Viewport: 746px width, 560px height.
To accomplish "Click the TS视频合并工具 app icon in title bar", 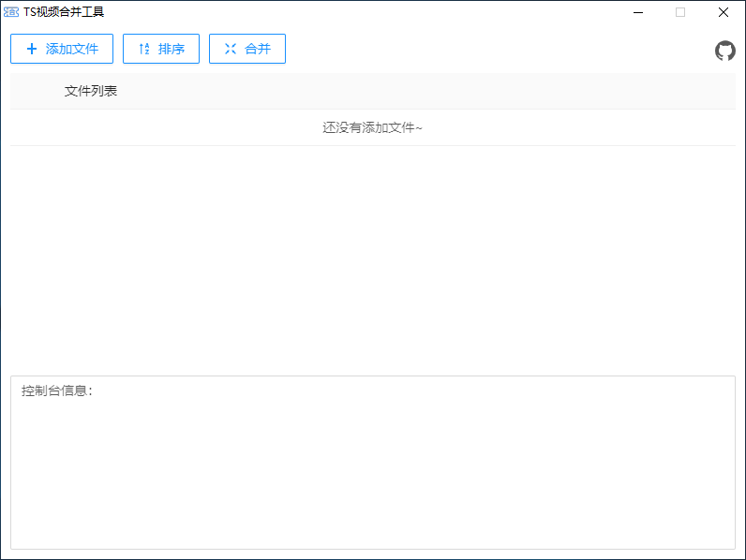I will point(11,12).
